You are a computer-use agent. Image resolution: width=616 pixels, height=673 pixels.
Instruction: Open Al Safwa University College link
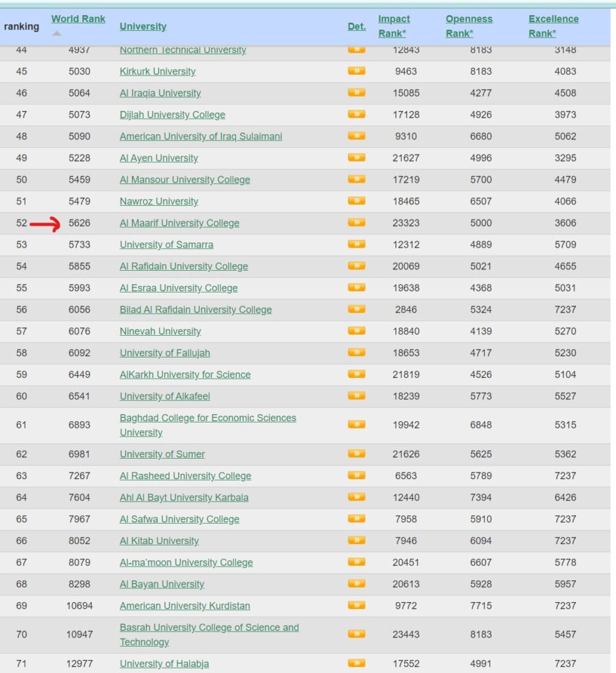pyautogui.click(x=179, y=519)
